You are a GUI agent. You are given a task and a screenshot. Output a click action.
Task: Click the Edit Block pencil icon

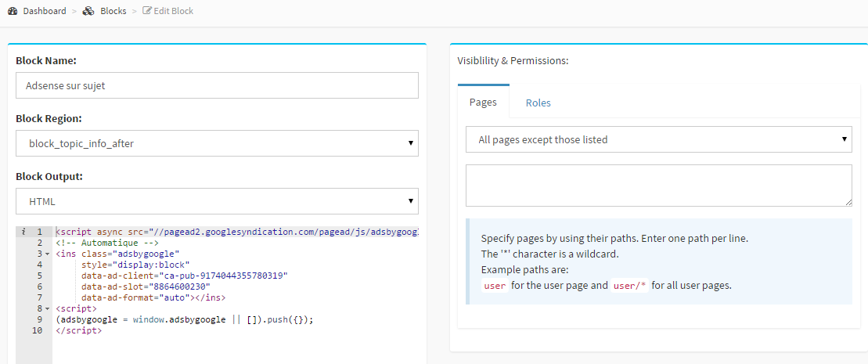(x=146, y=10)
